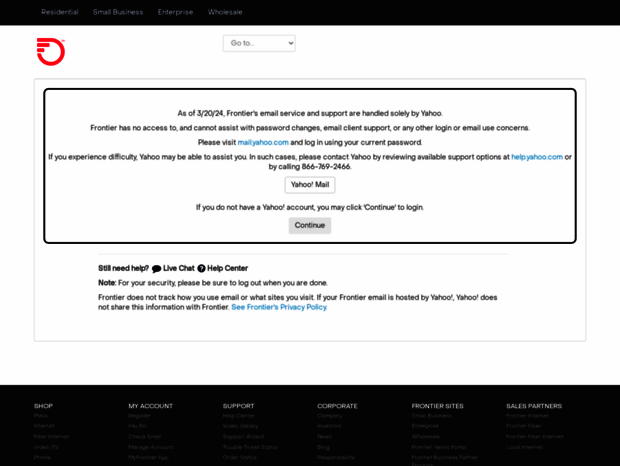The width and height of the screenshot is (620, 466).
Task: Click the Live Chat text link
Action: coord(179,268)
